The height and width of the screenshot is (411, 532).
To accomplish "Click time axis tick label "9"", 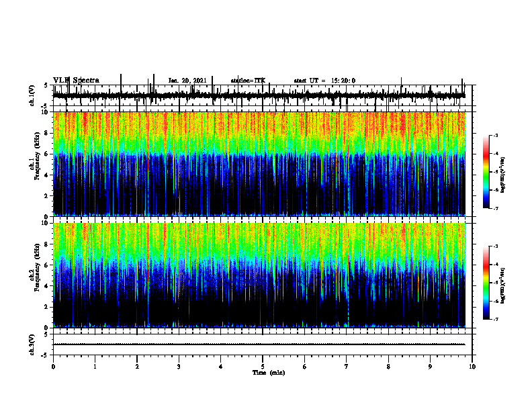I will (x=430, y=367).
